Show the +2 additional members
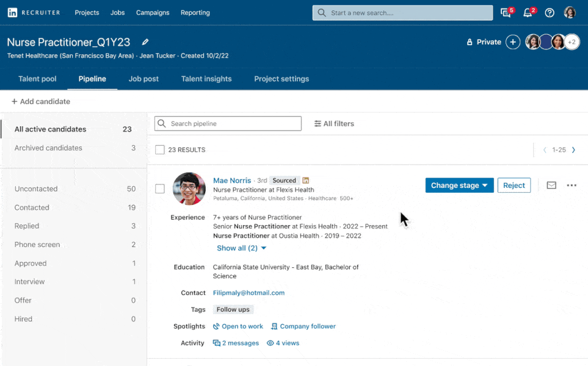588x366 pixels. point(572,42)
